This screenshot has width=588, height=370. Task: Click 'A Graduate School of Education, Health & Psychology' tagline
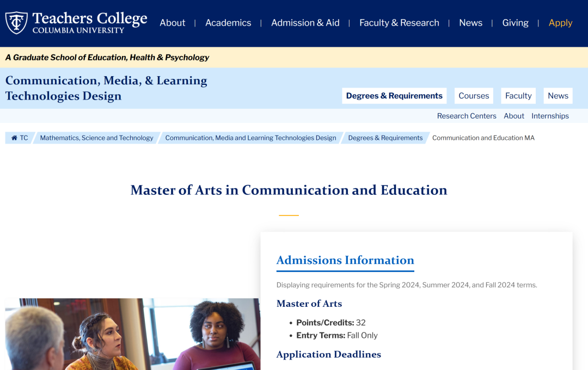[107, 57]
